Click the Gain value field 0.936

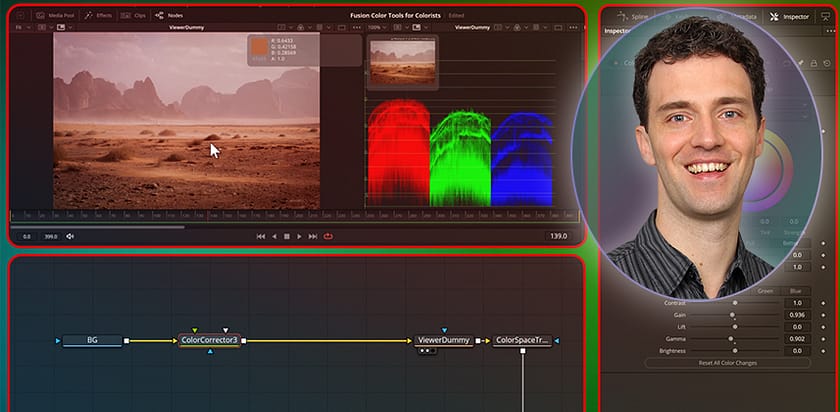coord(797,315)
